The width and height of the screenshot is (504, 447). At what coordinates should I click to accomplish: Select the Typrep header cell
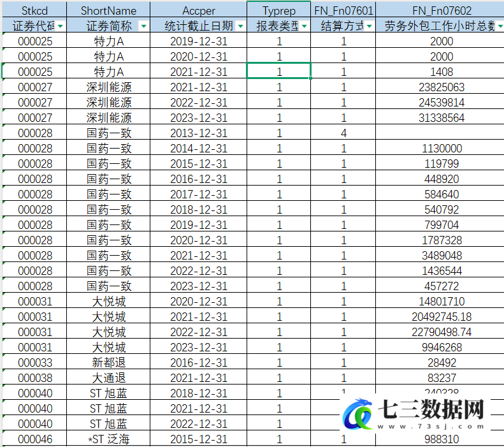278,11
